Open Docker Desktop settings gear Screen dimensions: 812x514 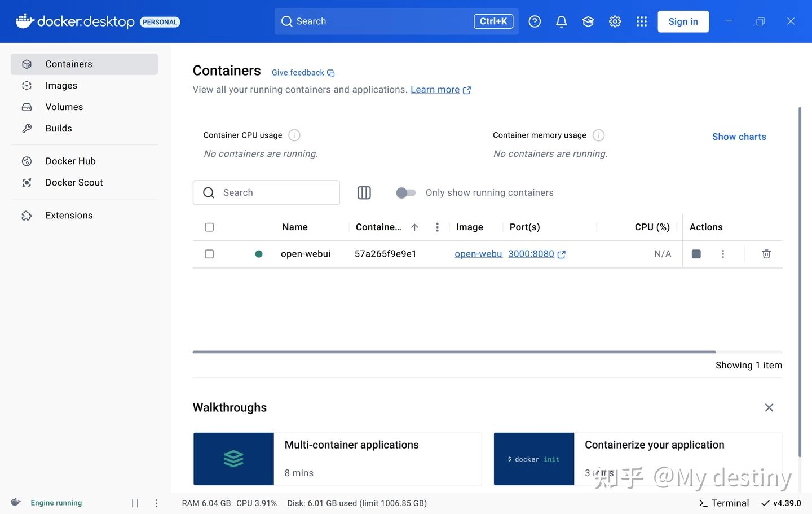pyautogui.click(x=615, y=21)
